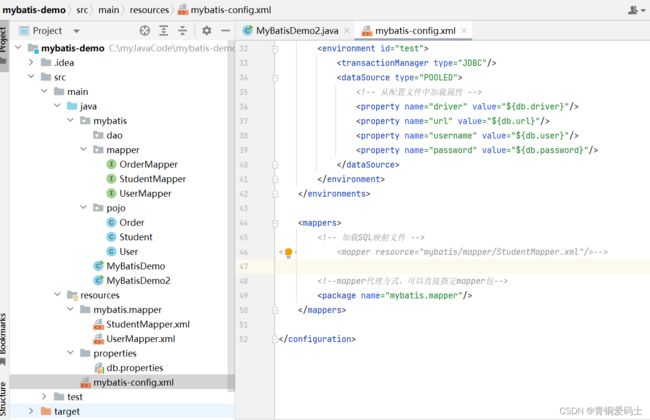Image resolution: width=650 pixels, height=420 pixels.
Task: Collapse the mybatis package chevron
Action: (x=70, y=120)
